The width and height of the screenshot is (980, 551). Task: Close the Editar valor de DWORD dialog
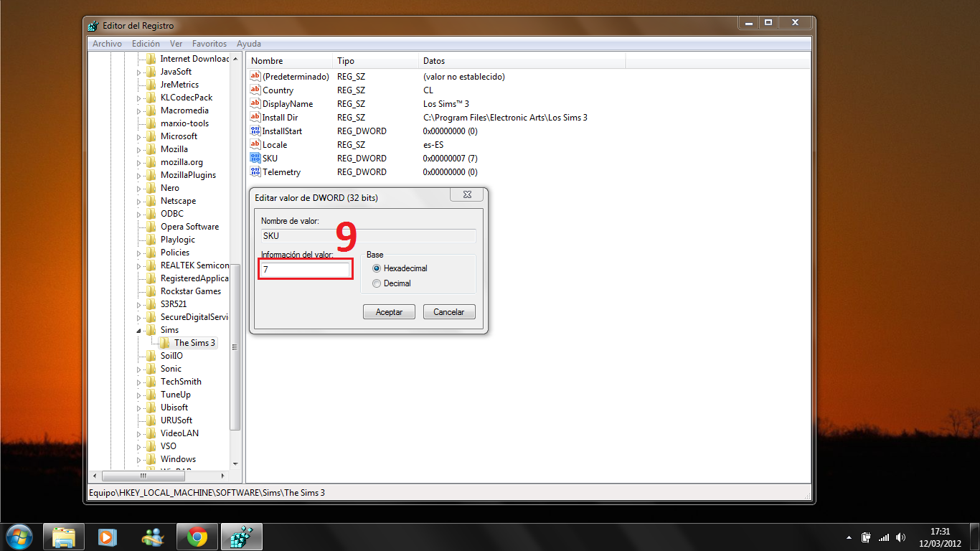466,194
